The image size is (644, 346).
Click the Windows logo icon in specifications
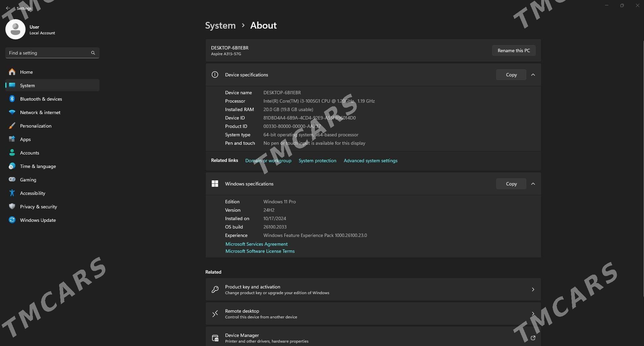point(215,183)
